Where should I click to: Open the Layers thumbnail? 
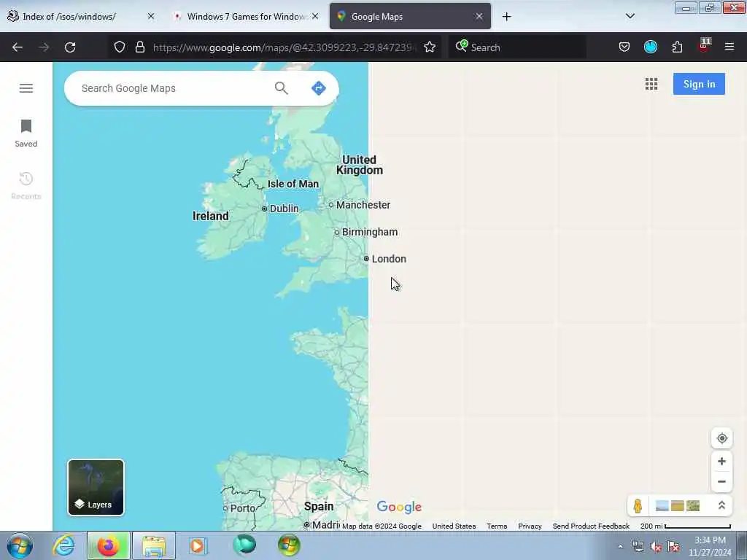click(x=96, y=487)
